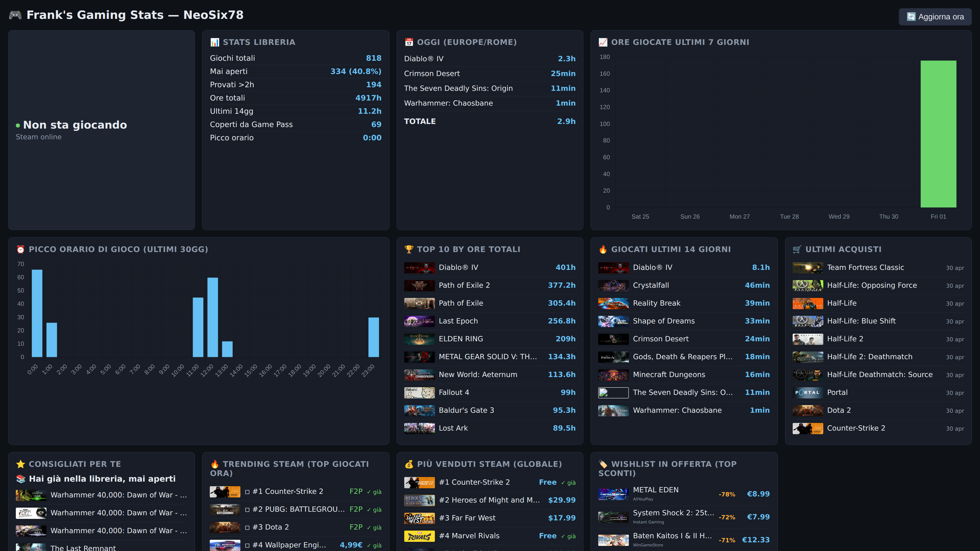Click the game controller icon in the header

pyautogui.click(x=15, y=15)
